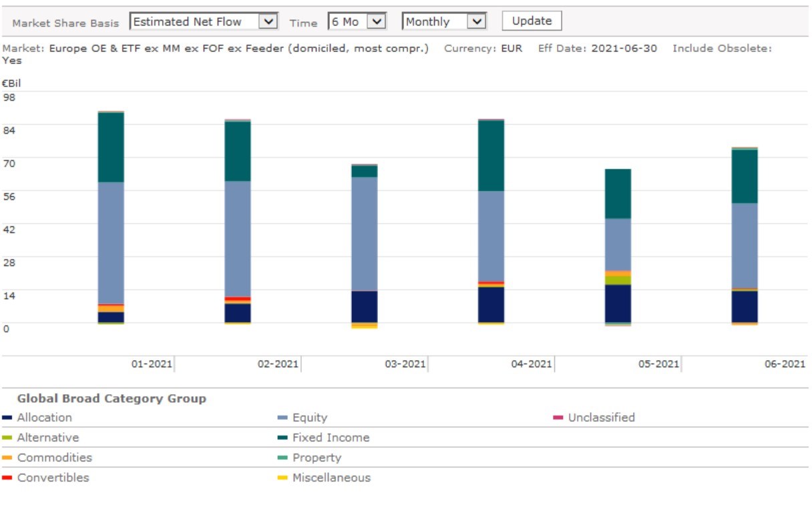This screenshot has width=812, height=509.
Task: Click the Global Broad Category Group heading
Action: click(x=112, y=399)
